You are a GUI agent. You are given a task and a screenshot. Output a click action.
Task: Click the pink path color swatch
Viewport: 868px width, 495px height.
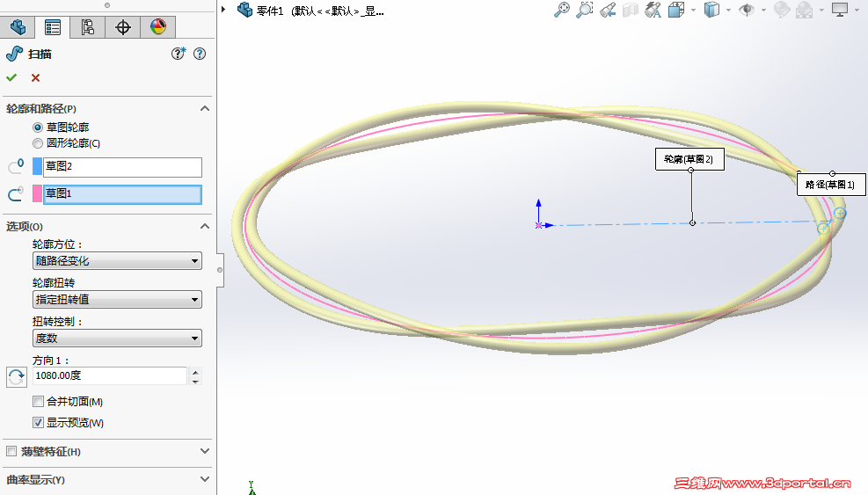point(37,193)
